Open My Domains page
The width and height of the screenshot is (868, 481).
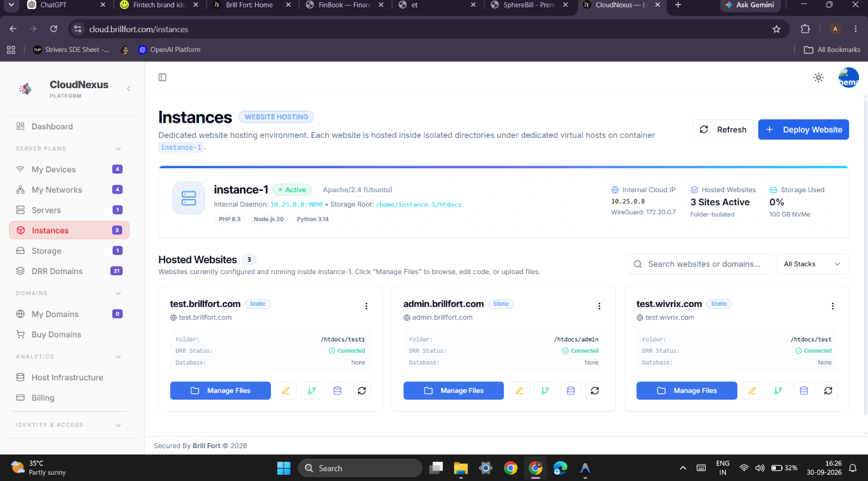[69, 314]
